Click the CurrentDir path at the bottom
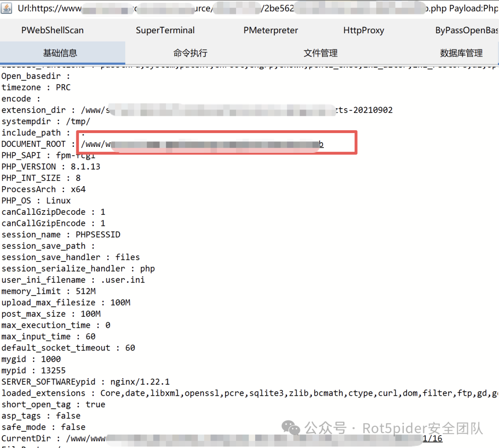Image resolution: width=499 pixels, height=448 pixels. [92, 438]
